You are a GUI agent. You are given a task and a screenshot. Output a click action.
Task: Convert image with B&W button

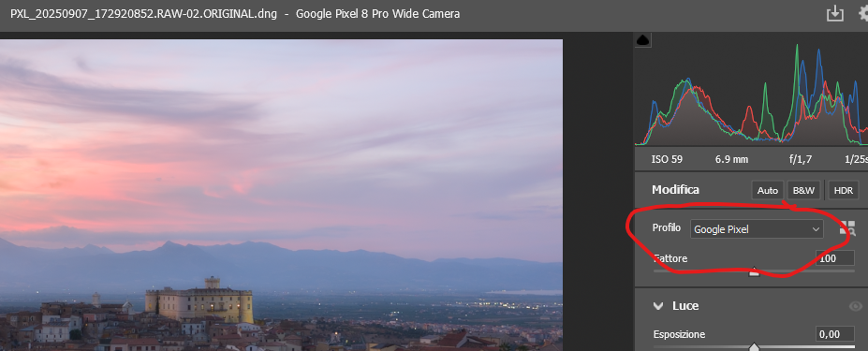click(803, 190)
